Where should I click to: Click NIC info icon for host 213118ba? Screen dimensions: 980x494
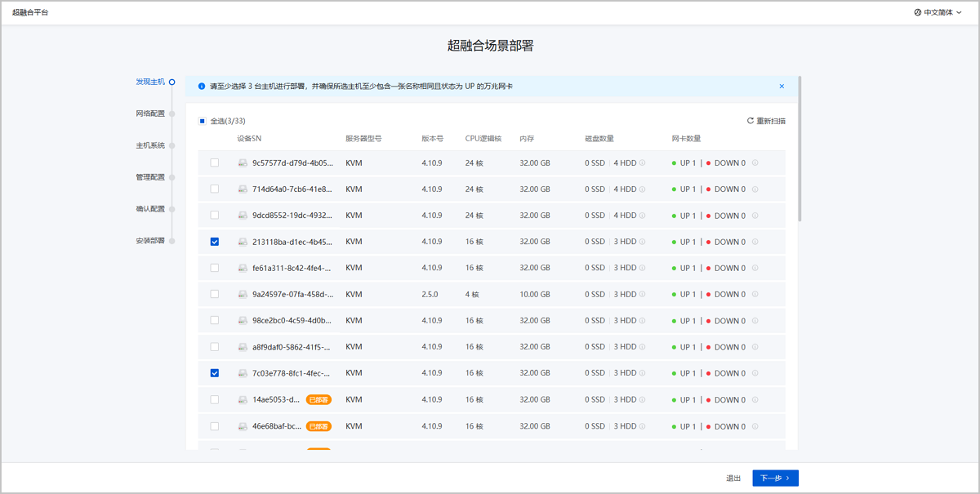(x=755, y=242)
